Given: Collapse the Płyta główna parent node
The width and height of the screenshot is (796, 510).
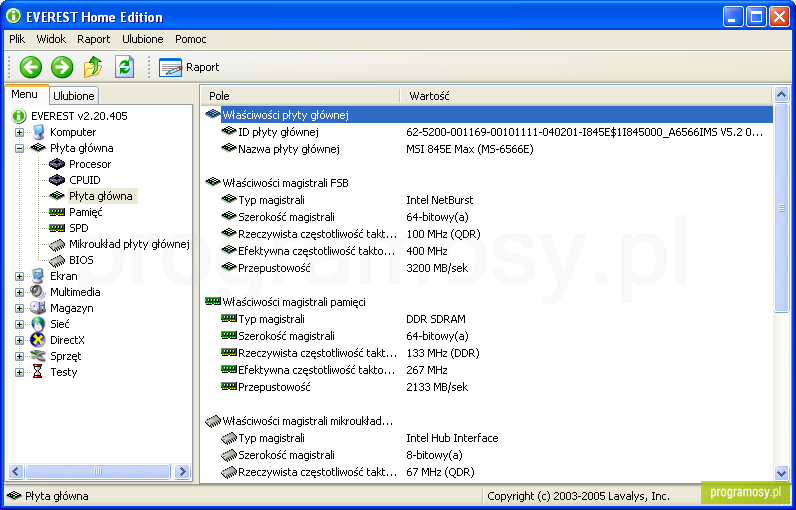Looking at the screenshot, I should click(19, 149).
